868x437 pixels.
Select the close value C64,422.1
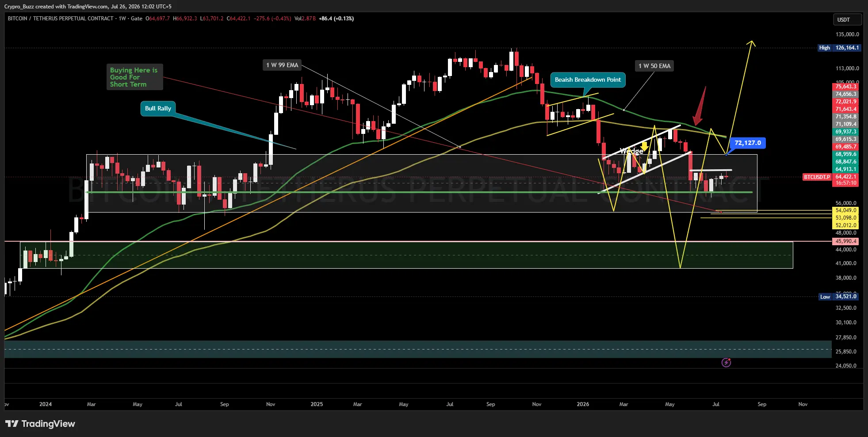(x=239, y=19)
